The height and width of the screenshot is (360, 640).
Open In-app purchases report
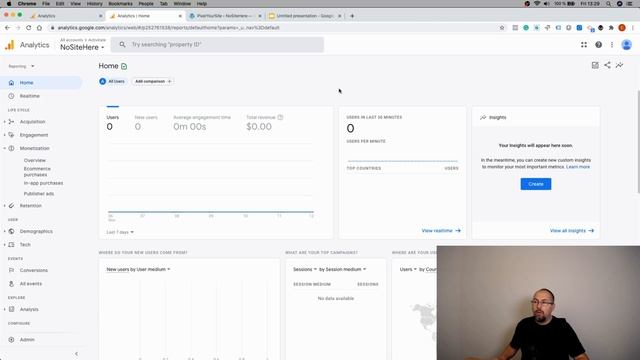[43, 183]
